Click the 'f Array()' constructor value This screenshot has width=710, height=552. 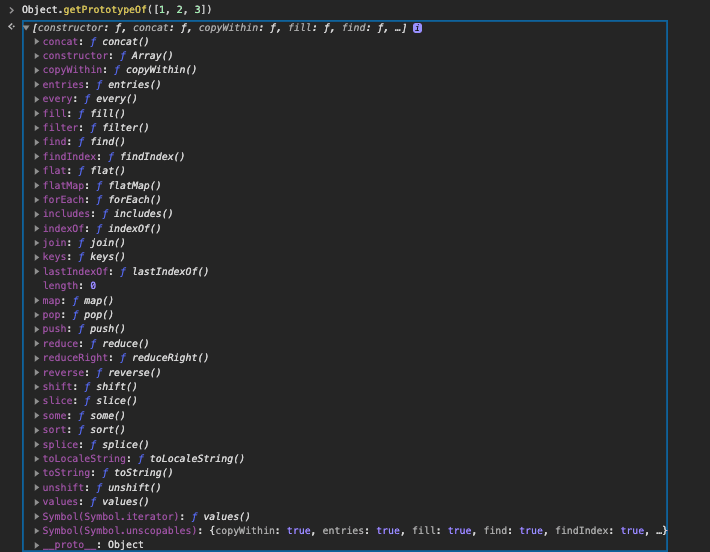146,56
